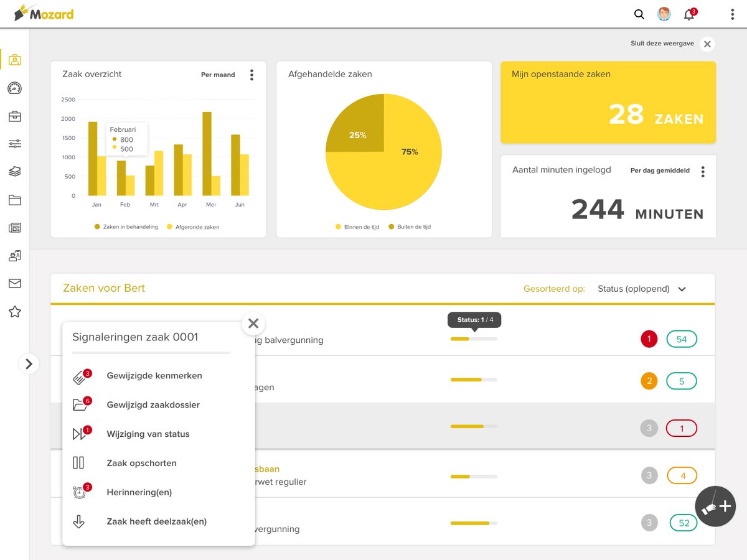747x560 pixels.
Task: Click green days pill showing 54
Action: point(682,339)
